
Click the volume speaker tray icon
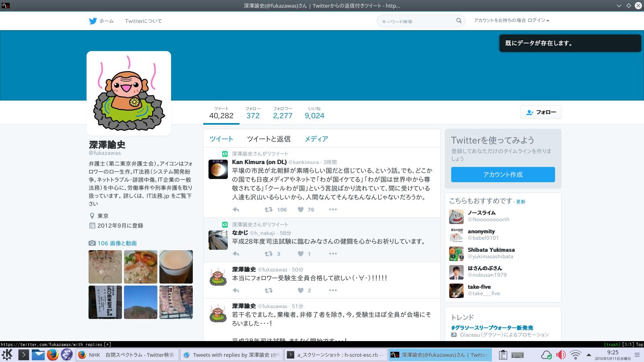(561, 355)
